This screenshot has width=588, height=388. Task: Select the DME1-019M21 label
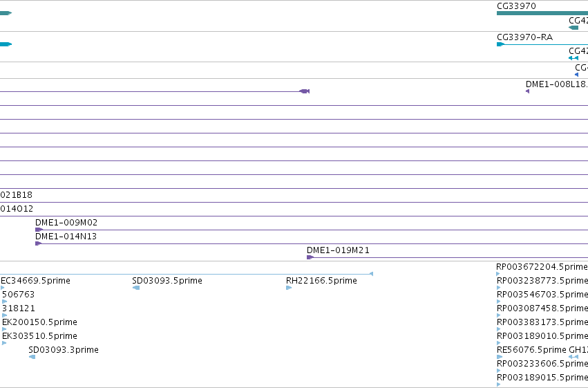coord(338,250)
